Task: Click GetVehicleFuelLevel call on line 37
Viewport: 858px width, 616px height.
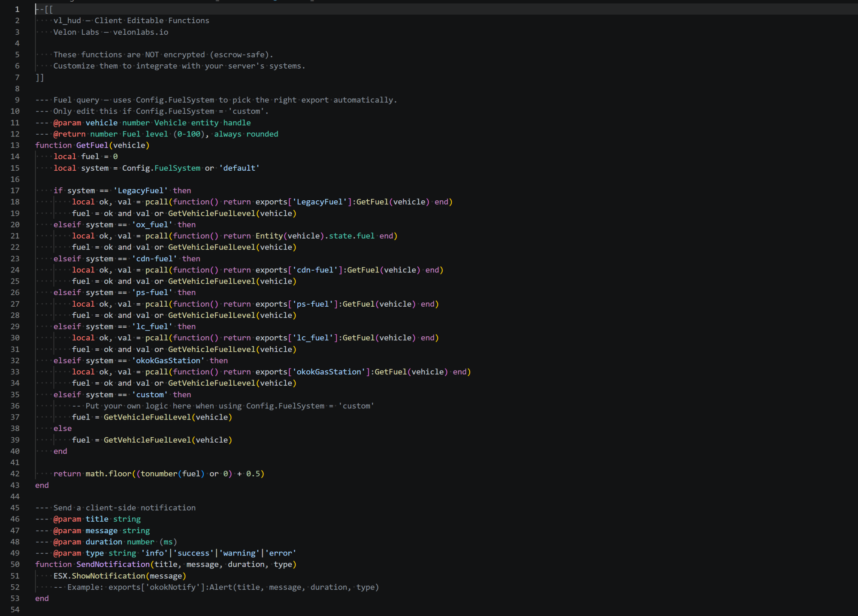Action: pos(168,417)
